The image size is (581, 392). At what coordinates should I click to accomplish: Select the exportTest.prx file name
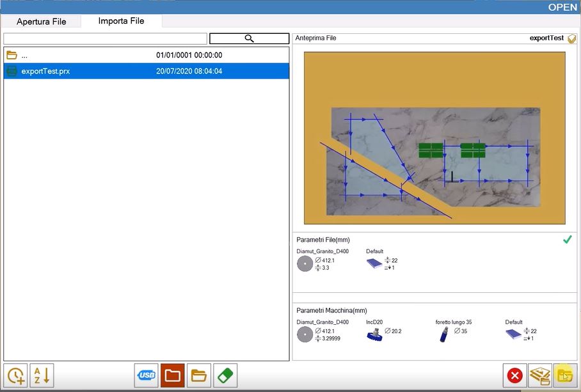click(45, 71)
